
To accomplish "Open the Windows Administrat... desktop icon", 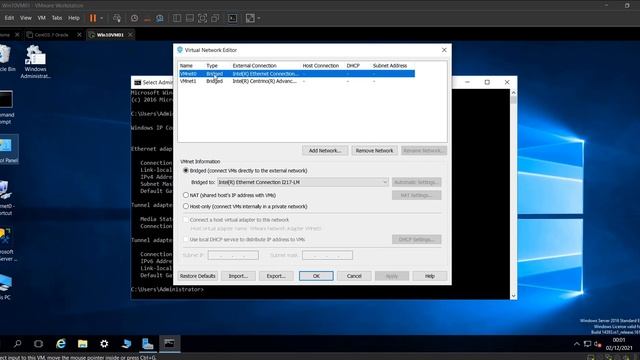I will (36, 62).
